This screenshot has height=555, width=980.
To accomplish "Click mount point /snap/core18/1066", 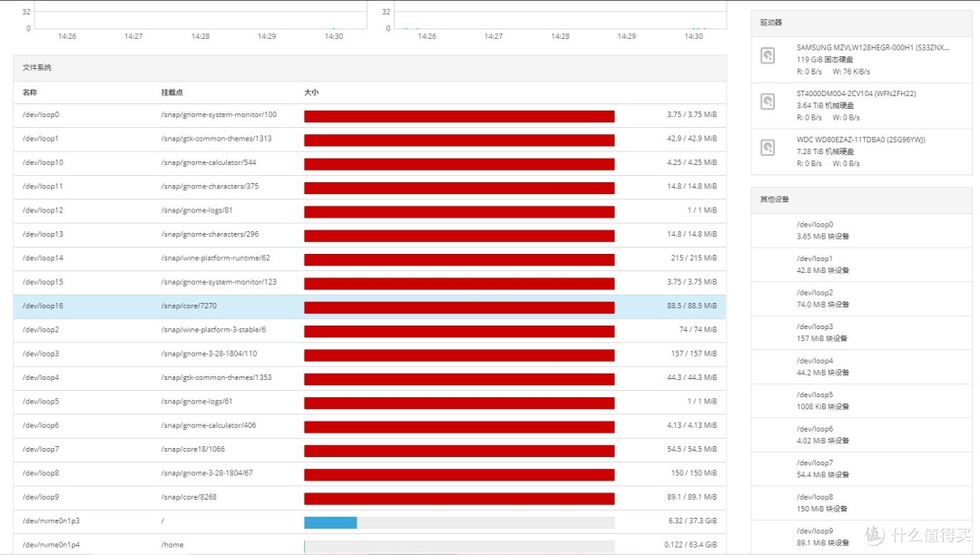I will point(192,450).
